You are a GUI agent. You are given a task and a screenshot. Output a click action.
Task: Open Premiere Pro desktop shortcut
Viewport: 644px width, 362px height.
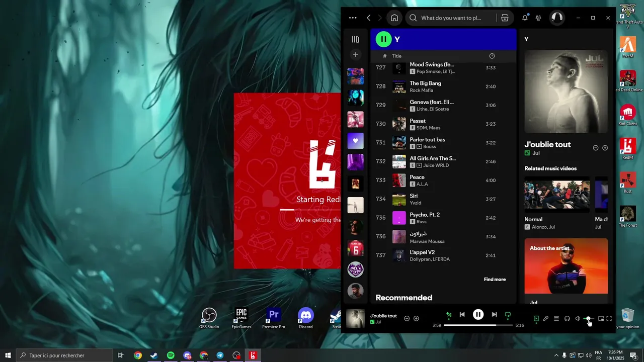coord(274,318)
